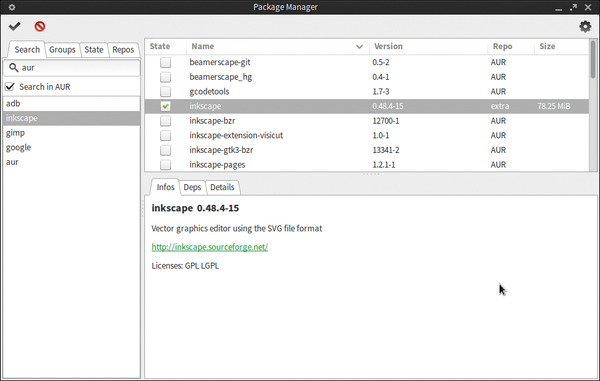Uncheck the installed inkscape package box
The width and height of the screenshot is (600, 381).
click(165, 106)
